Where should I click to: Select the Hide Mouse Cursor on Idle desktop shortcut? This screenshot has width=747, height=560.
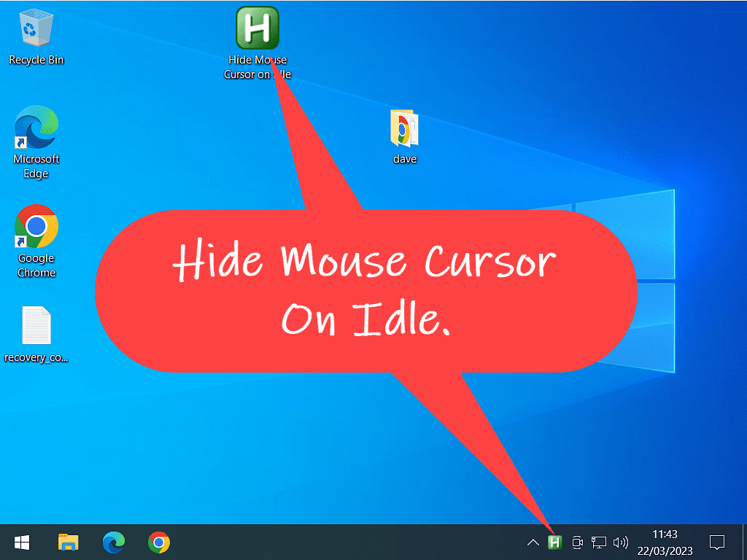[258, 28]
